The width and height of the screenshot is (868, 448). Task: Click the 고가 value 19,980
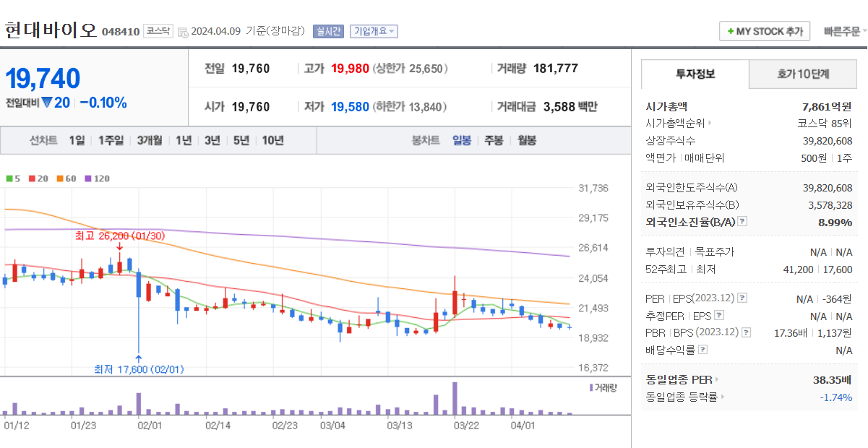[x=350, y=69]
